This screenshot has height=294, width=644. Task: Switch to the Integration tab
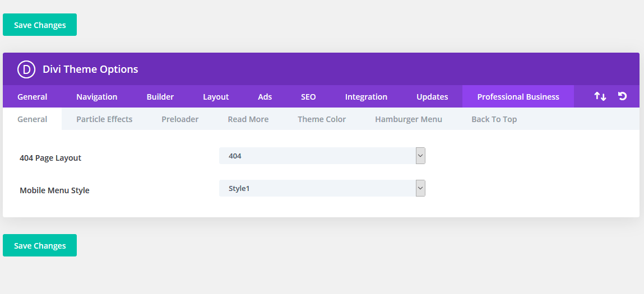[x=367, y=96]
